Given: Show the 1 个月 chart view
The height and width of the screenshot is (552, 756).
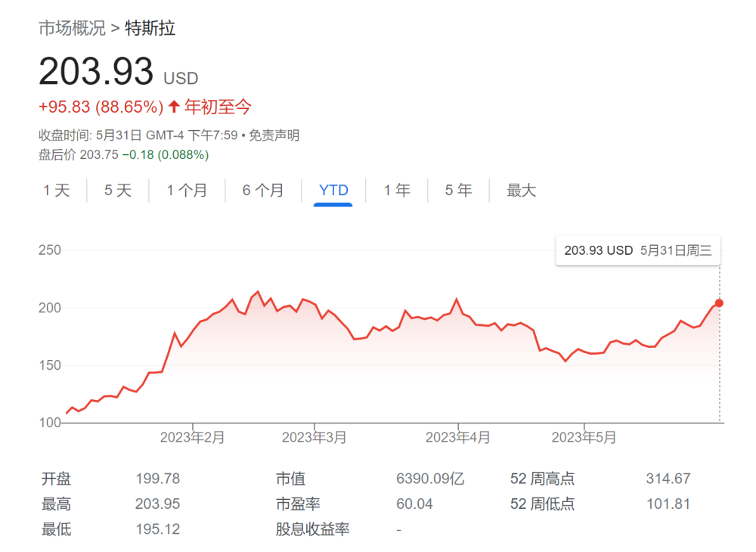Looking at the screenshot, I should point(187,191).
